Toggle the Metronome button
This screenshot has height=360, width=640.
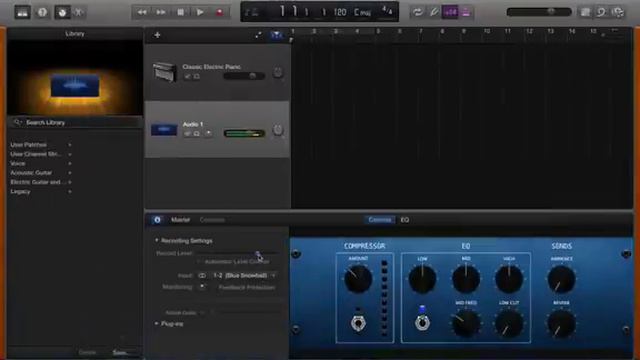pyautogui.click(x=466, y=12)
